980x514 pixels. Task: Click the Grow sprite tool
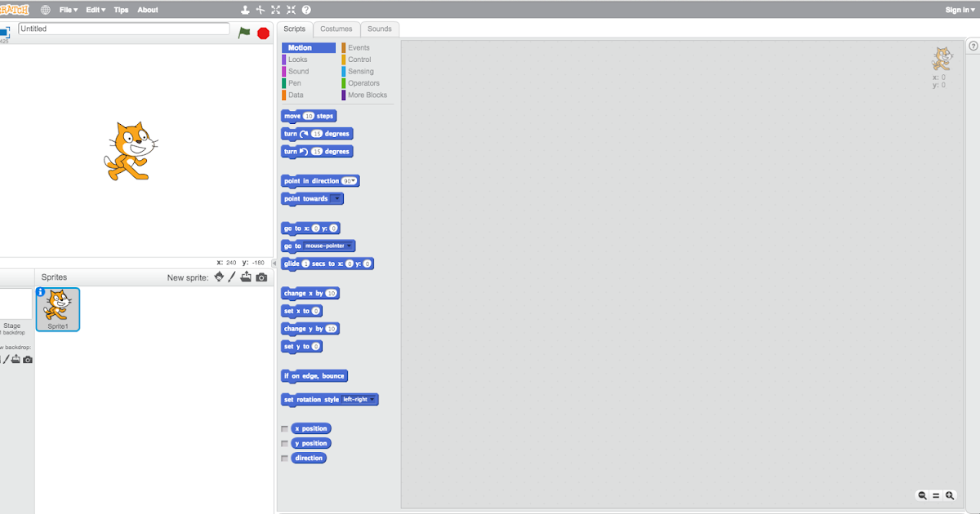276,9
